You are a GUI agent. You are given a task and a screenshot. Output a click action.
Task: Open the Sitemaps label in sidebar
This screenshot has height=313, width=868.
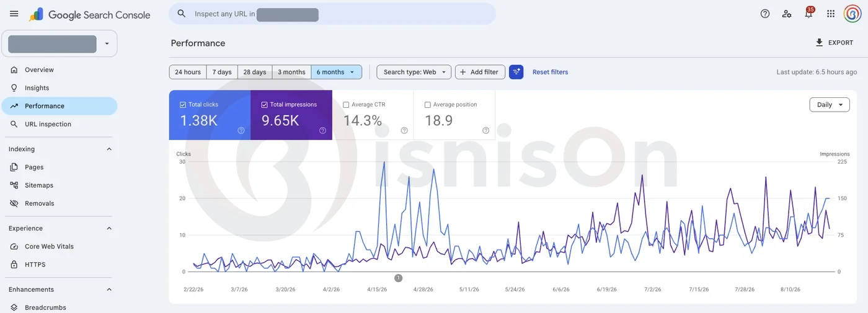click(39, 185)
